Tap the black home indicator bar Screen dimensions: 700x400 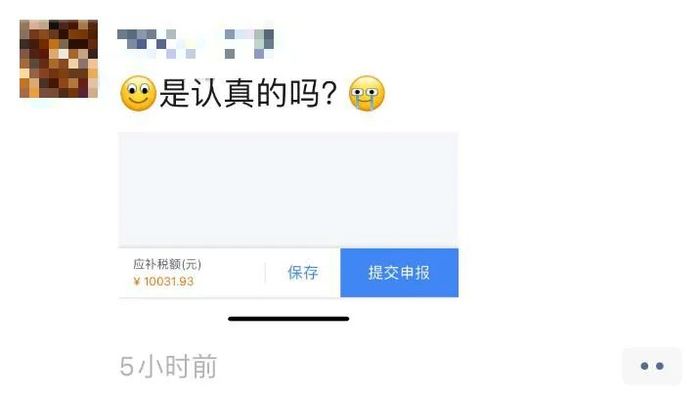coord(288,319)
